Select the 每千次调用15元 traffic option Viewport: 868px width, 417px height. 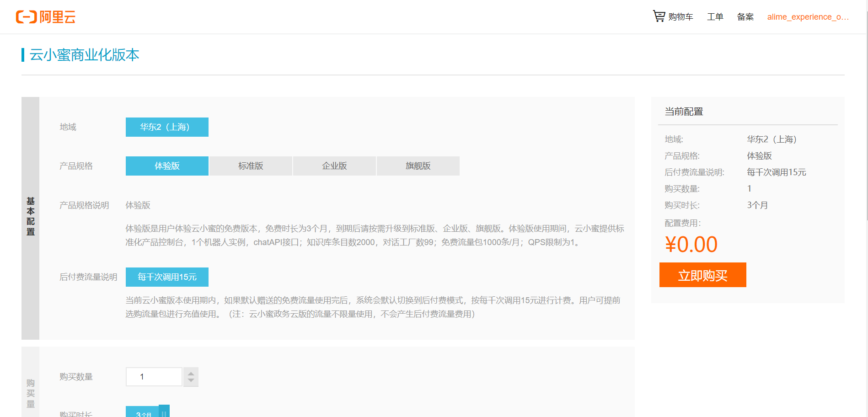click(x=167, y=277)
